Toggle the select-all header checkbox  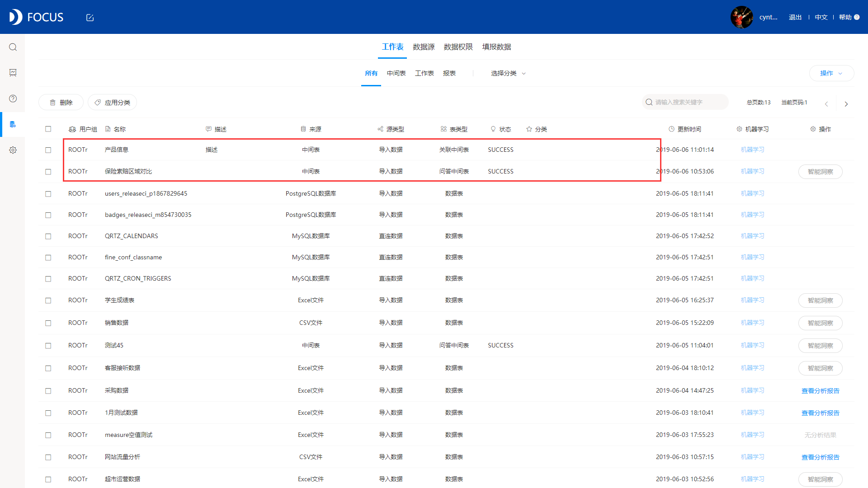(x=48, y=129)
